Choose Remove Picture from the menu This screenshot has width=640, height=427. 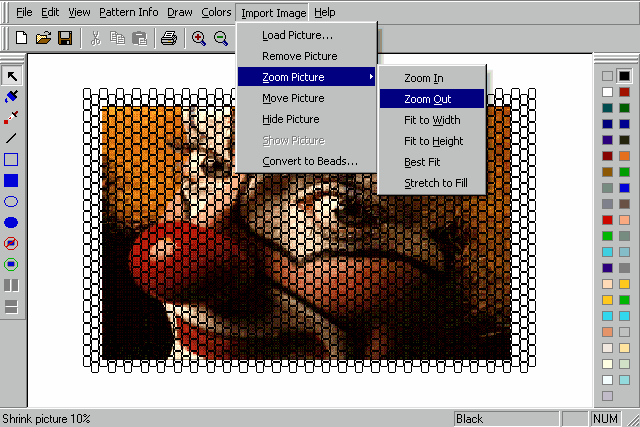click(306, 56)
